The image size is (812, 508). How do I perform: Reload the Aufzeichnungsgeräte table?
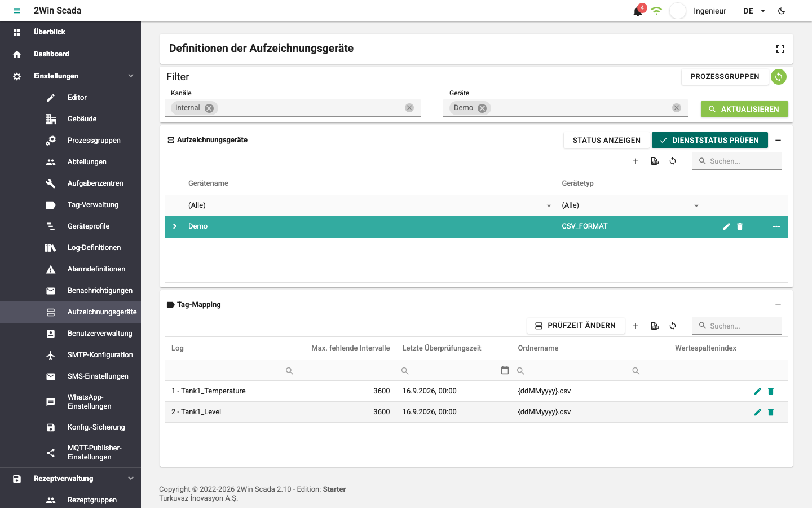[x=673, y=161]
